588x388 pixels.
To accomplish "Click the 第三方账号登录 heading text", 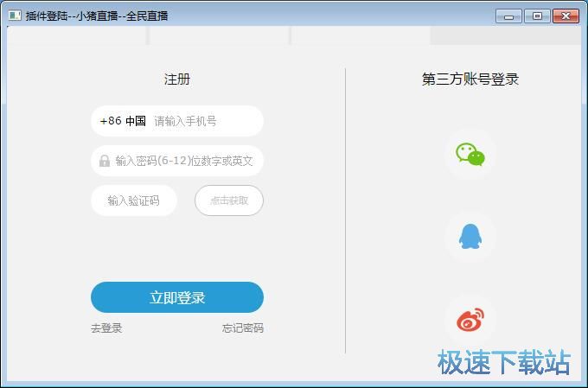I will coord(470,80).
